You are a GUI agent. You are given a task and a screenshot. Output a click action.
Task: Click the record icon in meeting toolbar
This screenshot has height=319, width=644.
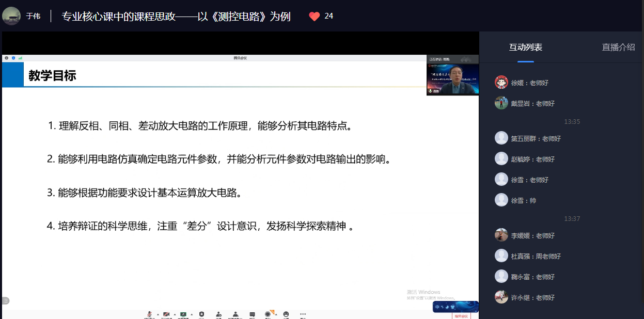268,314
